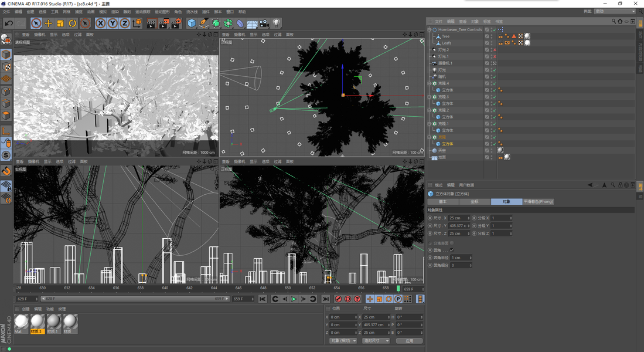Toggle layer square for Tree object

point(487,36)
